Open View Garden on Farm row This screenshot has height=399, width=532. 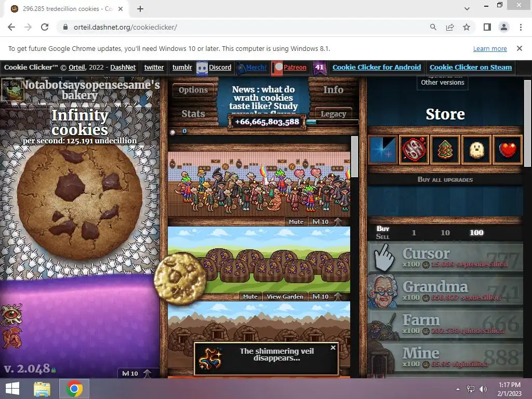pos(285,297)
